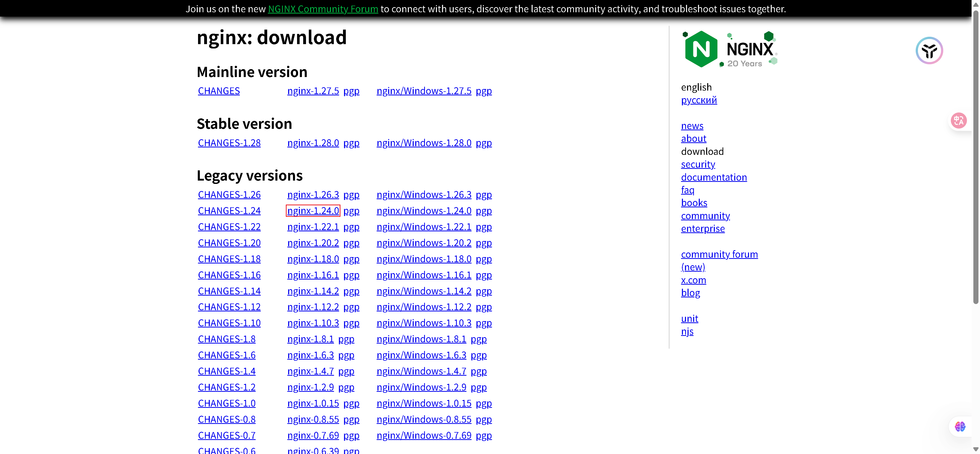Open the brain assistant icon at bottom right
The width and height of the screenshot is (980, 454).
coord(960,427)
